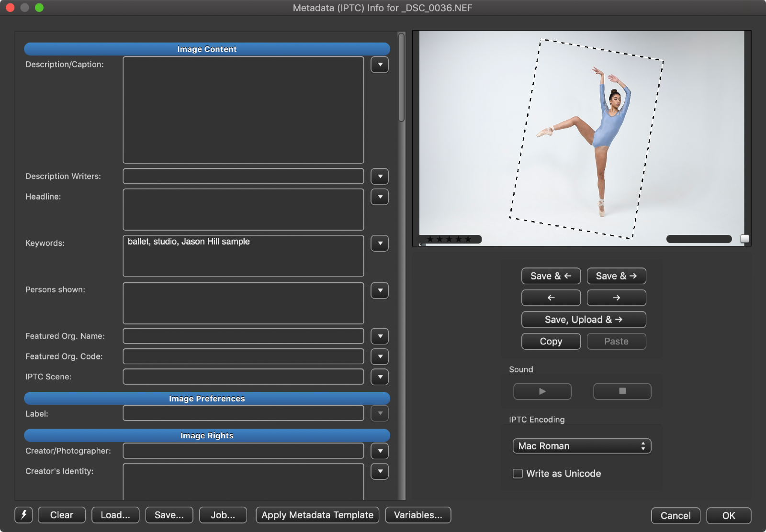This screenshot has width=766, height=532.
Task: Go to next image with right arrow
Action: [617, 298]
